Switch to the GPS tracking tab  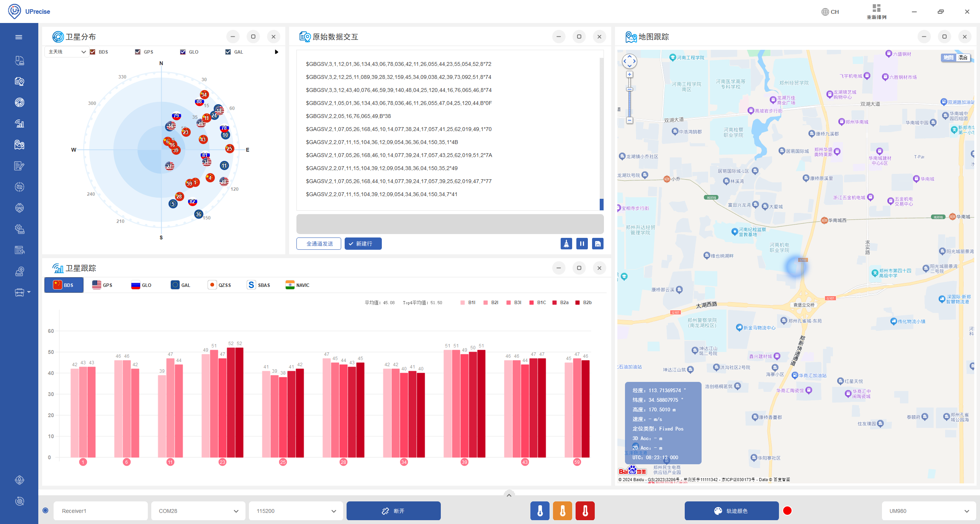click(102, 285)
